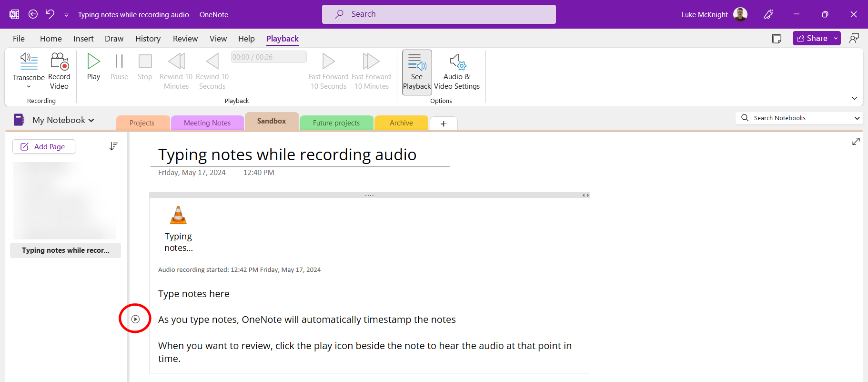Switch to the Home tab

[x=51, y=39]
